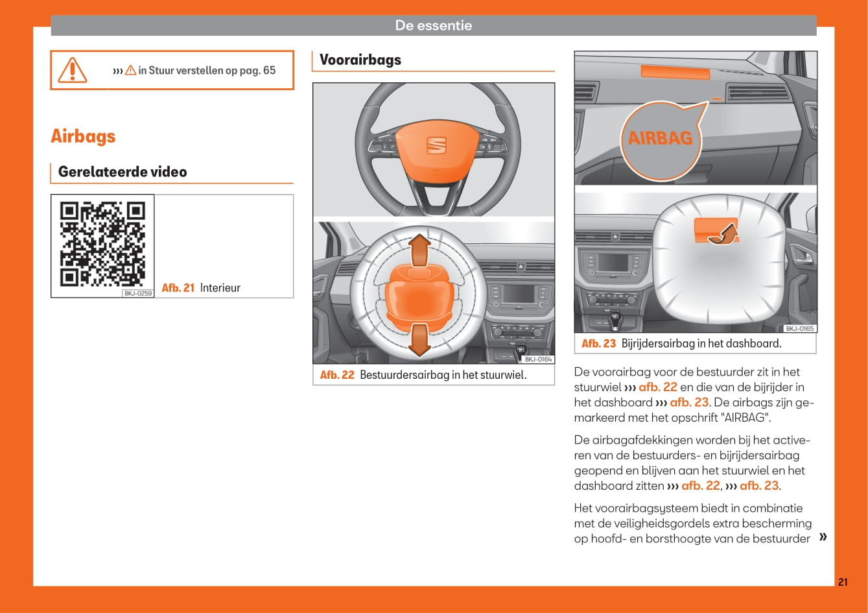Scan area: click the QR code
Screen dimensions: 868x613
[102, 244]
